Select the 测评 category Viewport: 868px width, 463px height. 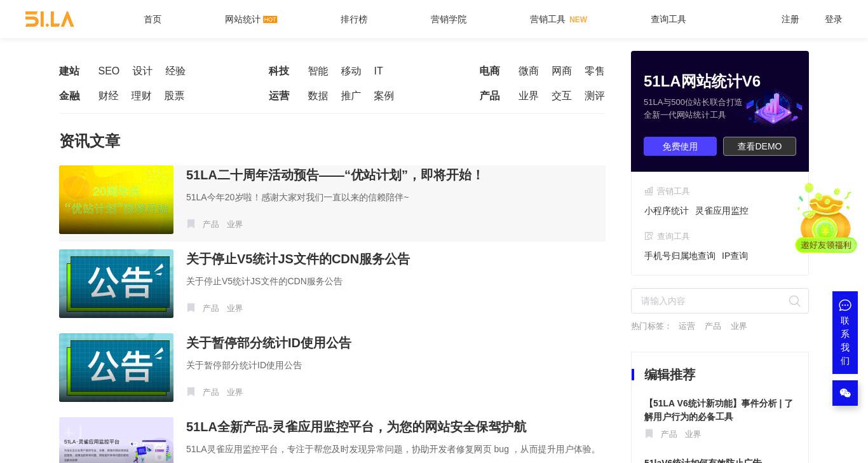point(595,96)
